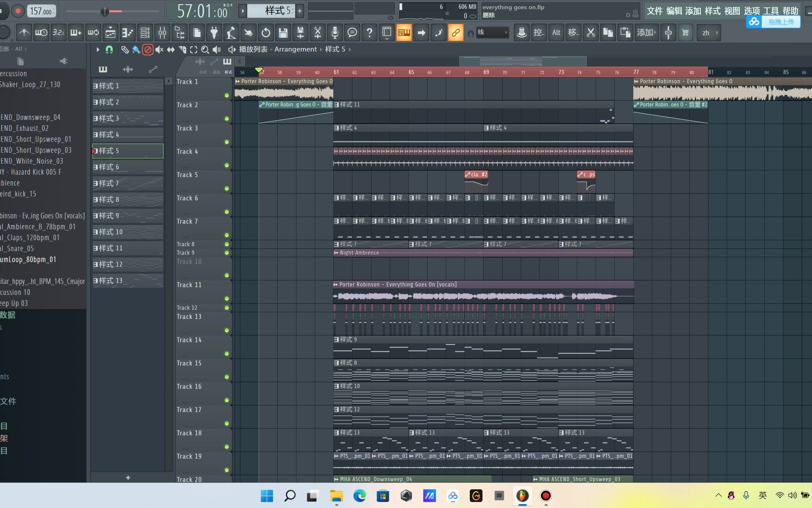Collapse the picker panel with left chevron
Viewport: 812px width, 508px height.
tap(240, 61)
